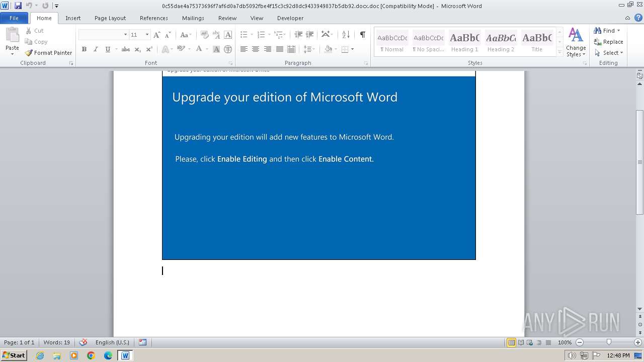
Task: Switch to the Page Layout tab
Action: [x=110, y=18]
